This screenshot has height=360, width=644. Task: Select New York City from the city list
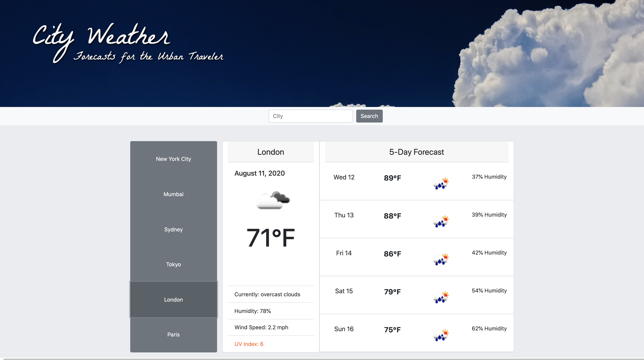point(173,159)
